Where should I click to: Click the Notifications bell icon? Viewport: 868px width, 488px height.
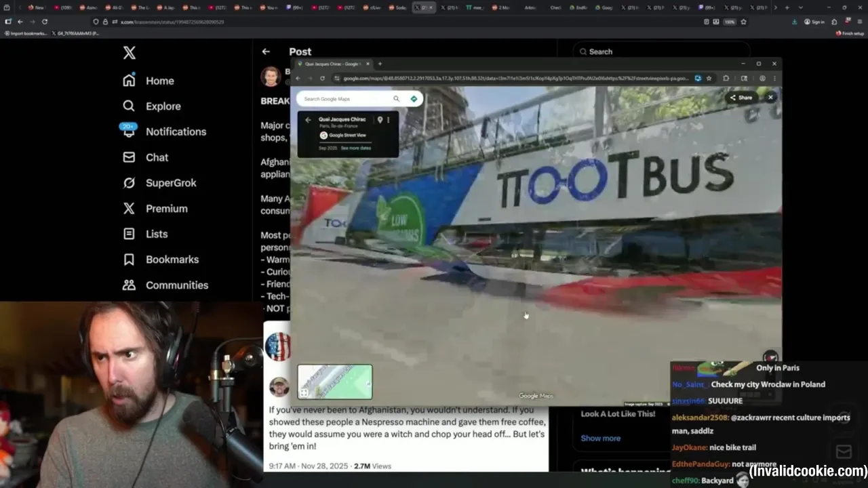coord(129,131)
